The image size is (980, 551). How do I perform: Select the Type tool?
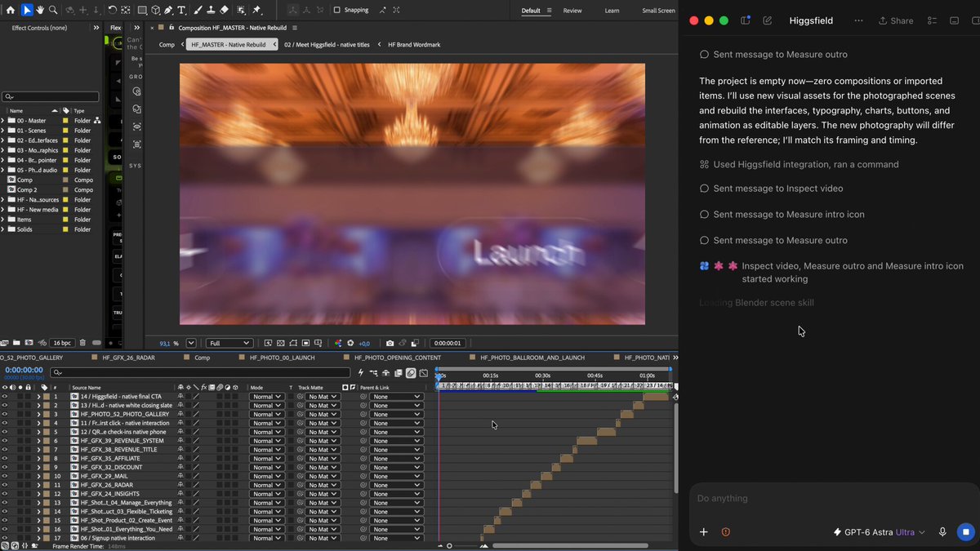point(180,10)
